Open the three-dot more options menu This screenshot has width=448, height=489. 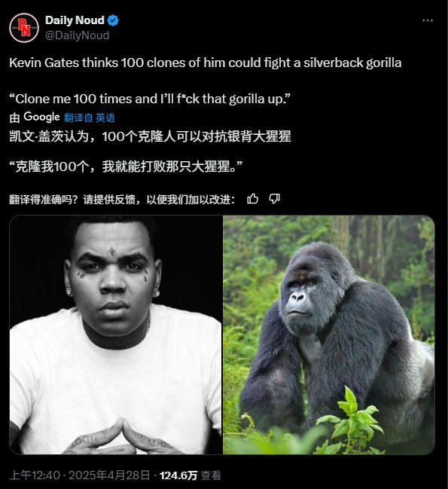coord(428,20)
